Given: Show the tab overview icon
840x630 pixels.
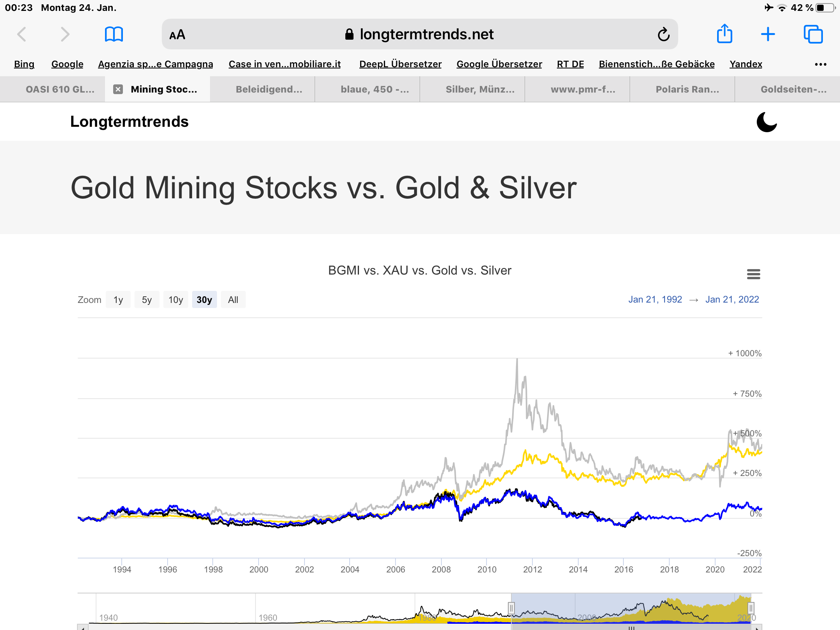Looking at the screenshot, I should tap(813, 34).
